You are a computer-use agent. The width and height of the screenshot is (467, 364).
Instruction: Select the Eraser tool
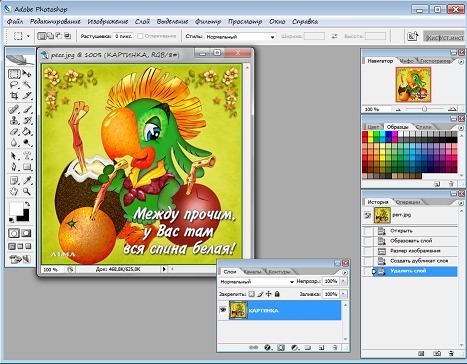[14, 132]
